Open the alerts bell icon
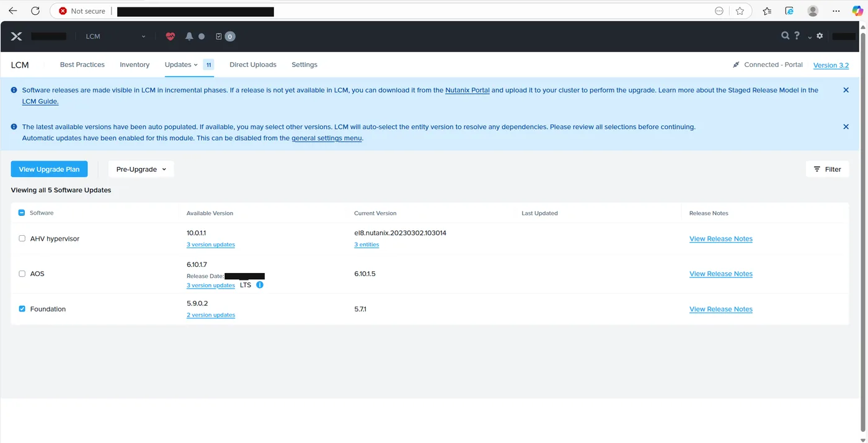The width and height of the screenshot is (868, 443). 189,37
